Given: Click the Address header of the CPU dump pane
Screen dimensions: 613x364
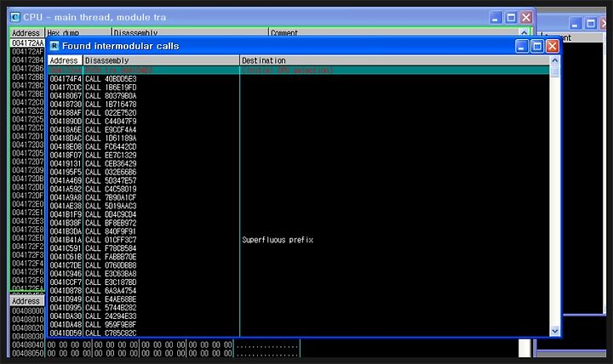Looking at the screenshot, I should [27, 301].
